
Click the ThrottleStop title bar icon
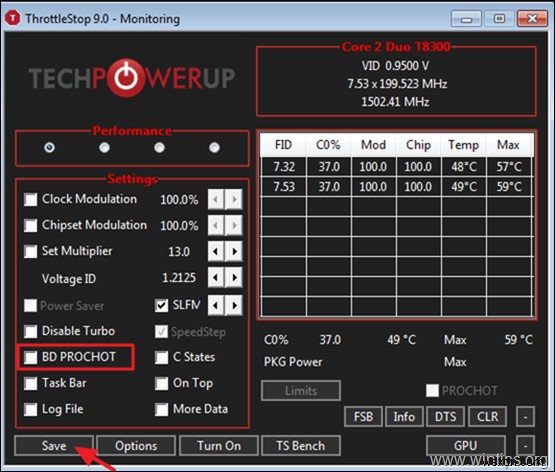tap(13, 18)
